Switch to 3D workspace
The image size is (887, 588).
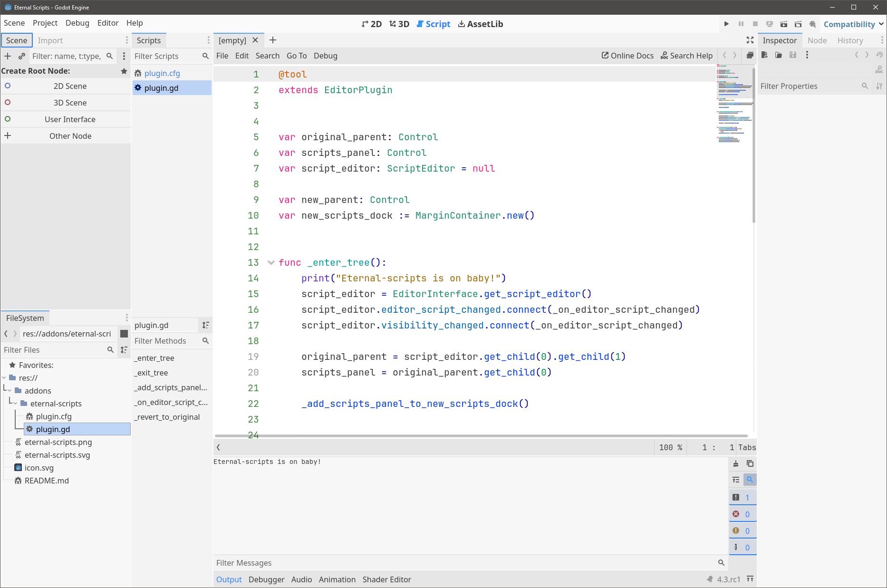click(399, 24)
